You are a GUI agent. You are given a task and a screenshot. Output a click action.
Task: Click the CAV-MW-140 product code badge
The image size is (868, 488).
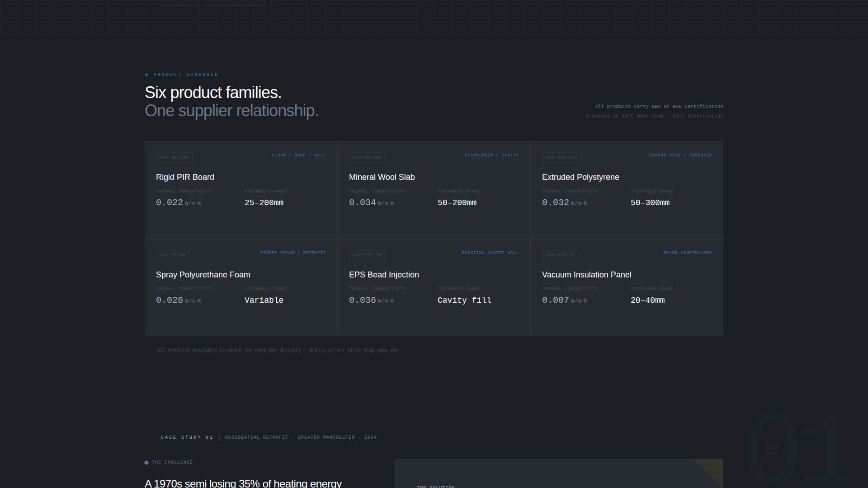pyautogui.click(x=367, y=158)
